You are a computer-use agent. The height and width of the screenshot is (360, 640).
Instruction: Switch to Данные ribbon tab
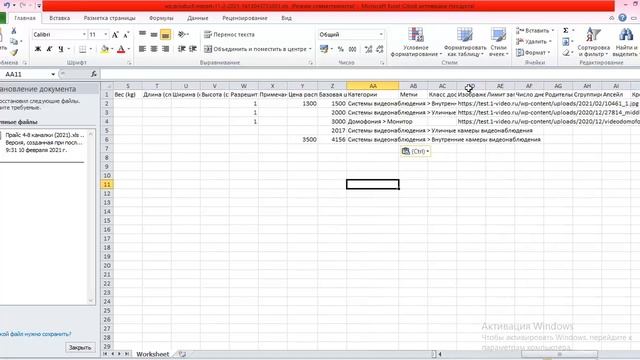coord(198,18)
